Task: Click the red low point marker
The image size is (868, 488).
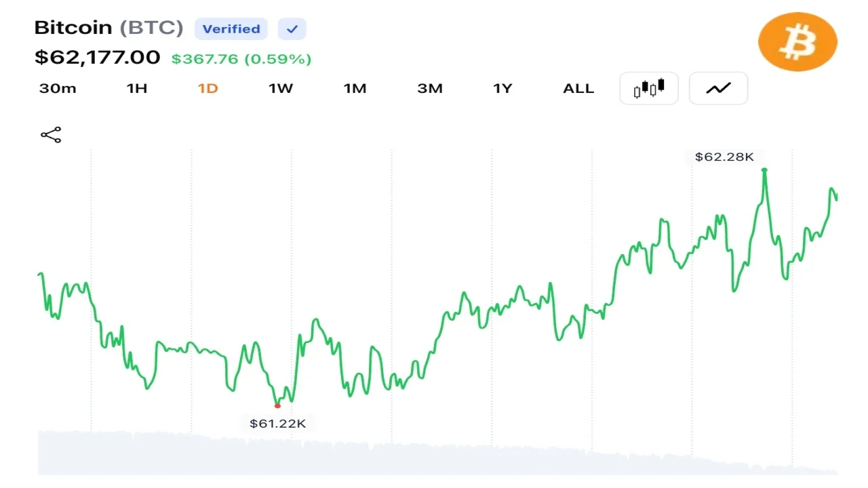Action: tap(277, 406)
